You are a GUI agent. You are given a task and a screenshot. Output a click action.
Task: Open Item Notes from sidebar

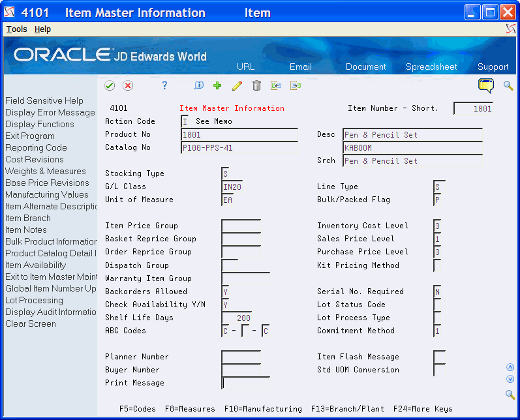pos(26,230)
